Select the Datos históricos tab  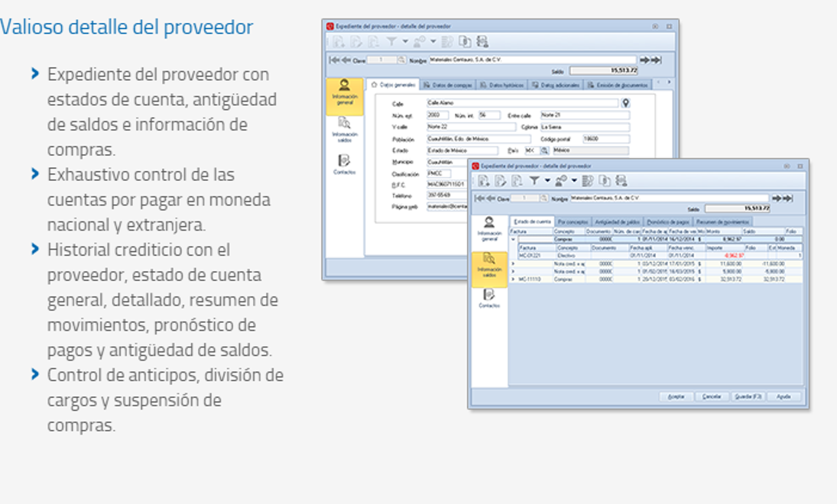[503, 85]
